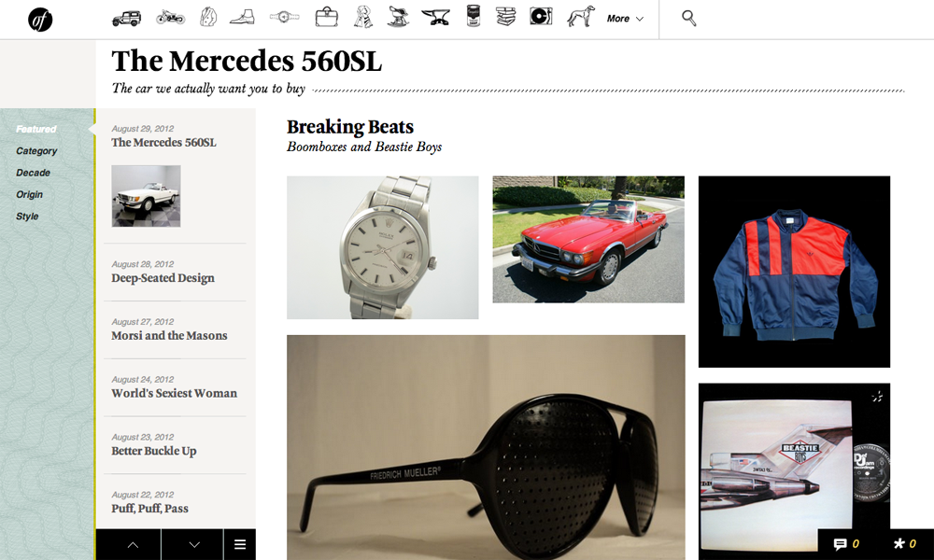Expand the More categories dropdown
This screenshot has width=934, height=560.
click(x=625, y=19)
